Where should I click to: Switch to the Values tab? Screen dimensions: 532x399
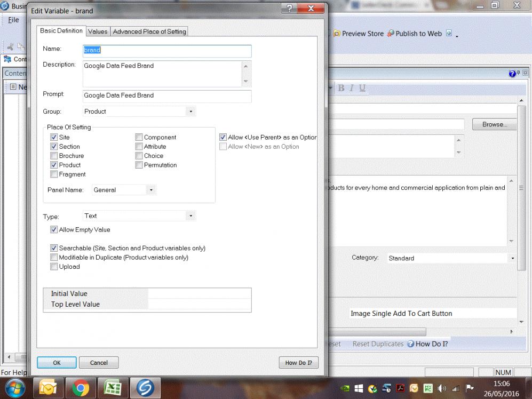pyautogui.click(x=98, y=31)
